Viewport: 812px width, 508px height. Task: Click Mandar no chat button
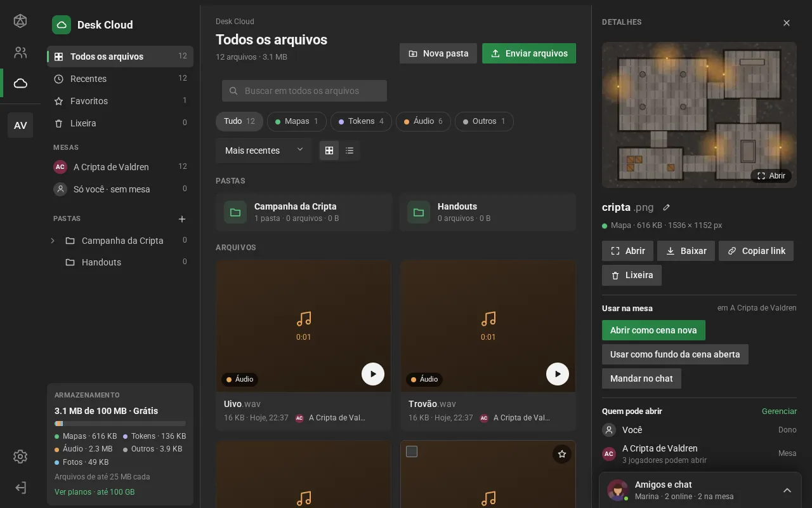point(641,378)
